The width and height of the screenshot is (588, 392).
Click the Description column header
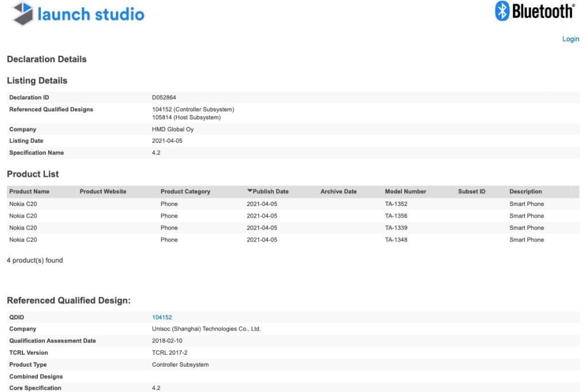pos(525,192)
